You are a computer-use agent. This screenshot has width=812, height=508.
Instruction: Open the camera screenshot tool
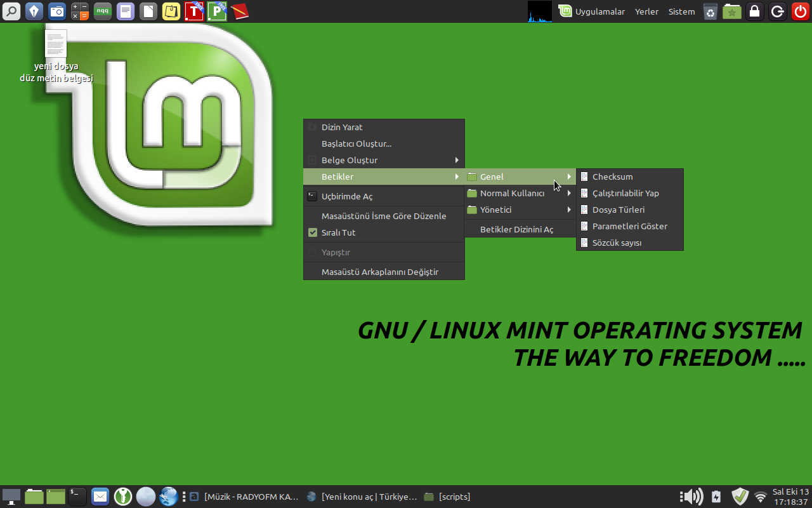pyautogui.click(x=57, y=11)
